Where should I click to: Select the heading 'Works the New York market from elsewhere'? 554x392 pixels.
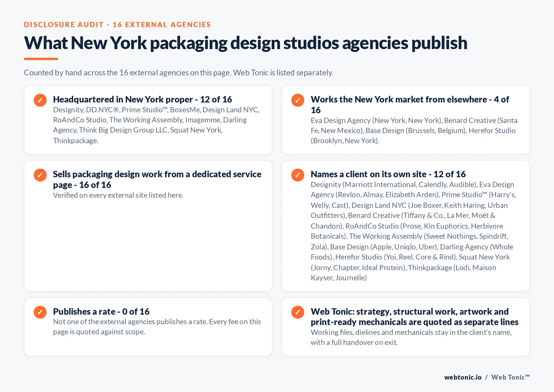click(410, 105)
